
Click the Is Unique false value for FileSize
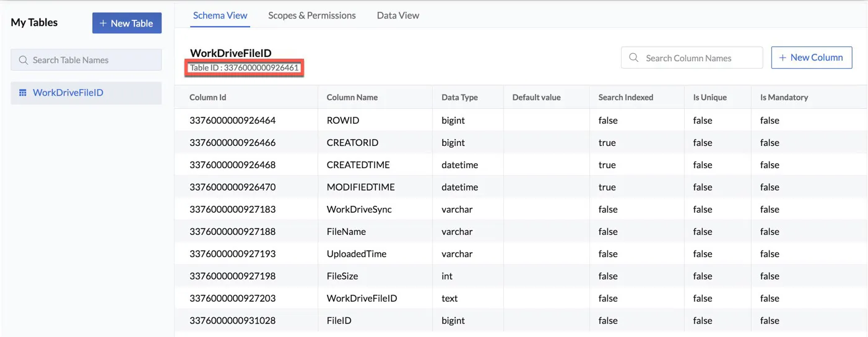click(703, 276)
